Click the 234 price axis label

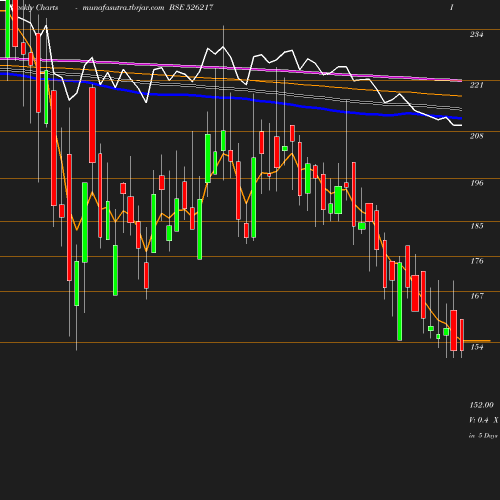pyautogui.click(x=476, y=34)
